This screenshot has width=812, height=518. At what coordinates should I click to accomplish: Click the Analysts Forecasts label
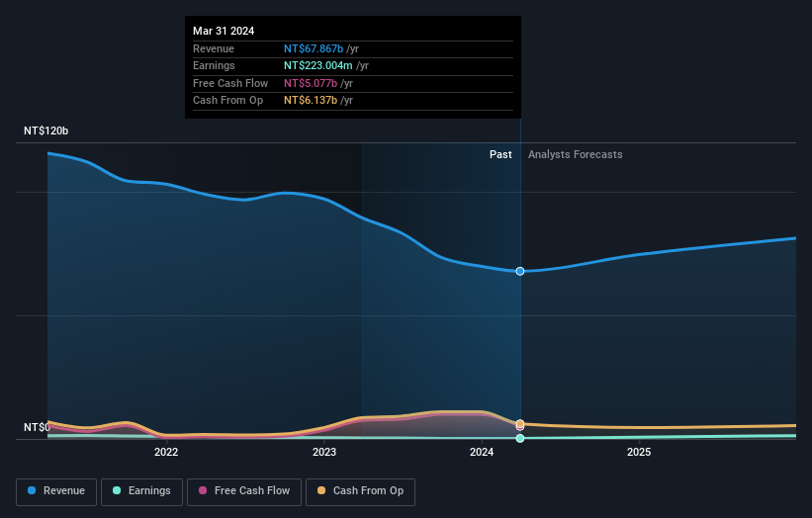pyautogui.click(x=576, y=154)
